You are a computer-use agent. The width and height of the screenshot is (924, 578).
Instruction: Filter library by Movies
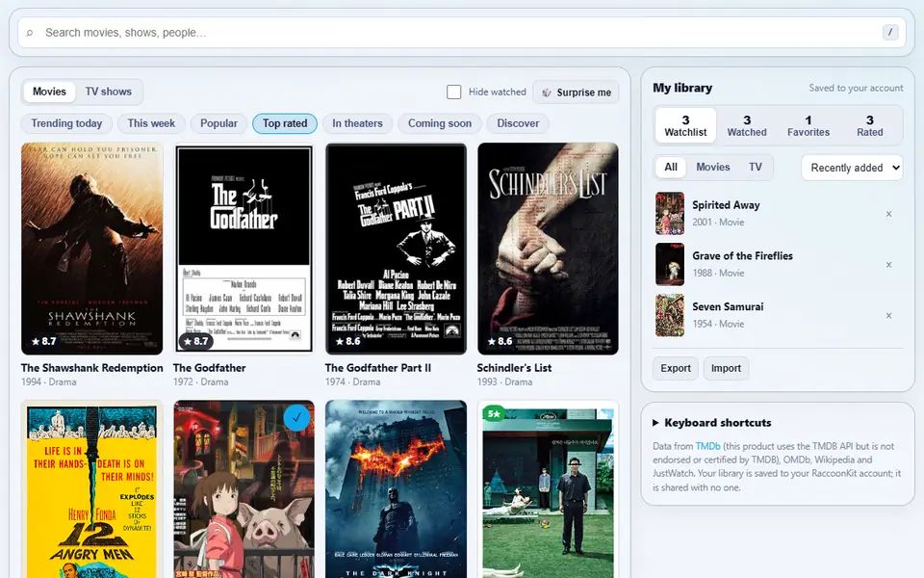(713, 167)
